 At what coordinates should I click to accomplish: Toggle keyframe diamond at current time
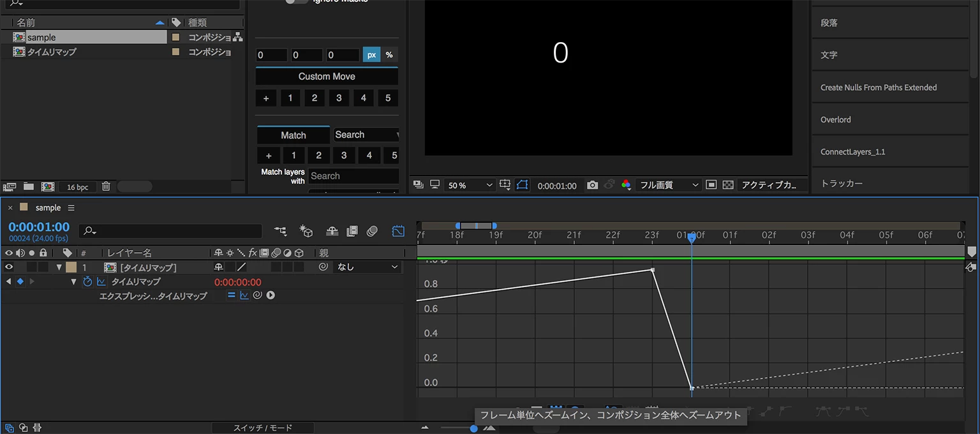click(x=20, y=281)
